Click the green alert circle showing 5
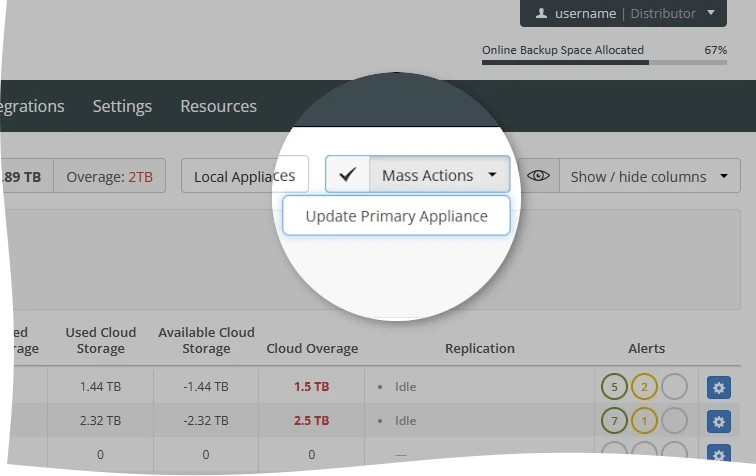This screenshot has height=476, width=756. tap(614, 386)
